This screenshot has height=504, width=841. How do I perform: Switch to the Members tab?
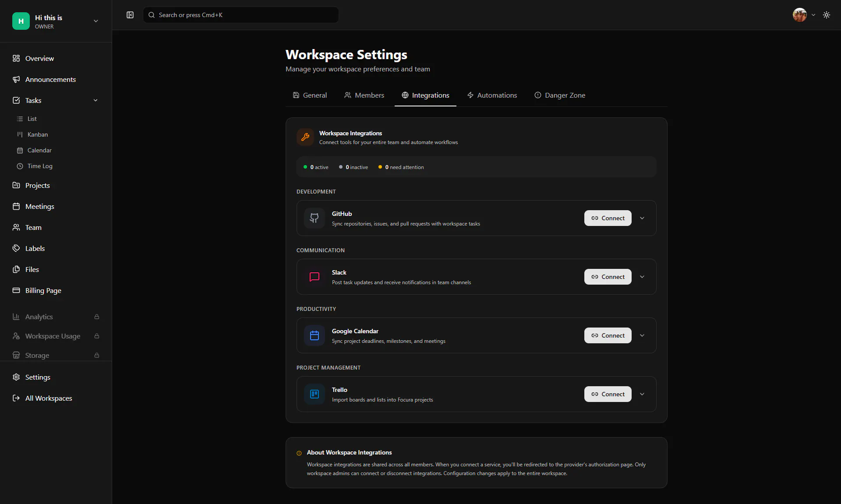point(364,95)
